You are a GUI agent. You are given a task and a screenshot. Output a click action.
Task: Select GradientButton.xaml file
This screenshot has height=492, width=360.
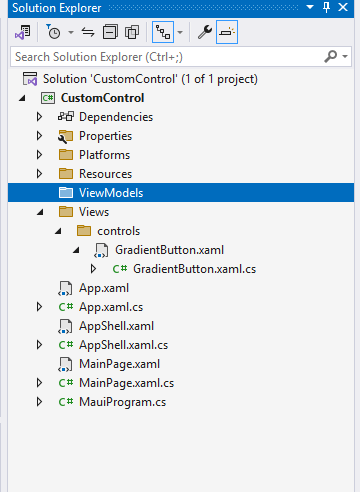pos(169,250)
